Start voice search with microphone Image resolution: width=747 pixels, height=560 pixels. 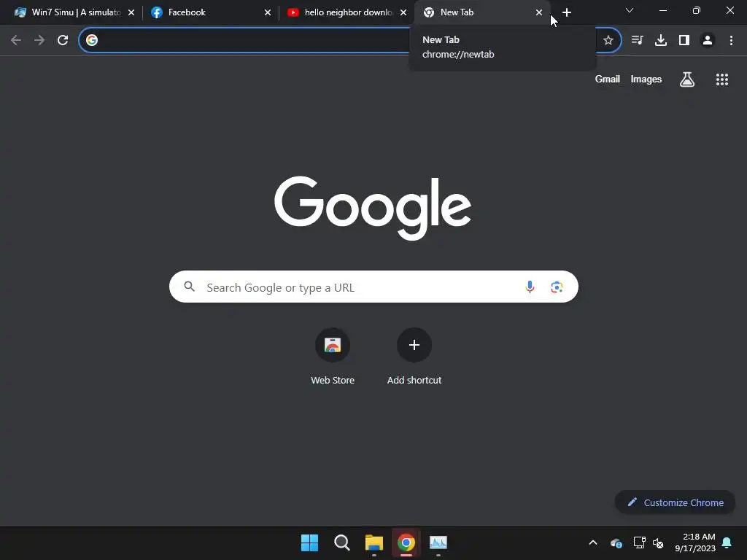point(530,287)
